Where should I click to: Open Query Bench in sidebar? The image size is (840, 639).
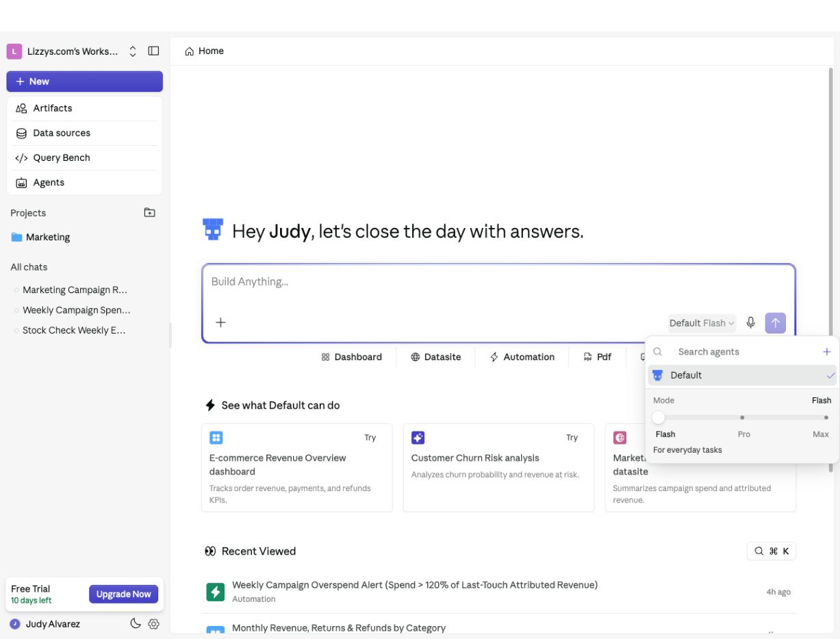[x=85, y=158]
